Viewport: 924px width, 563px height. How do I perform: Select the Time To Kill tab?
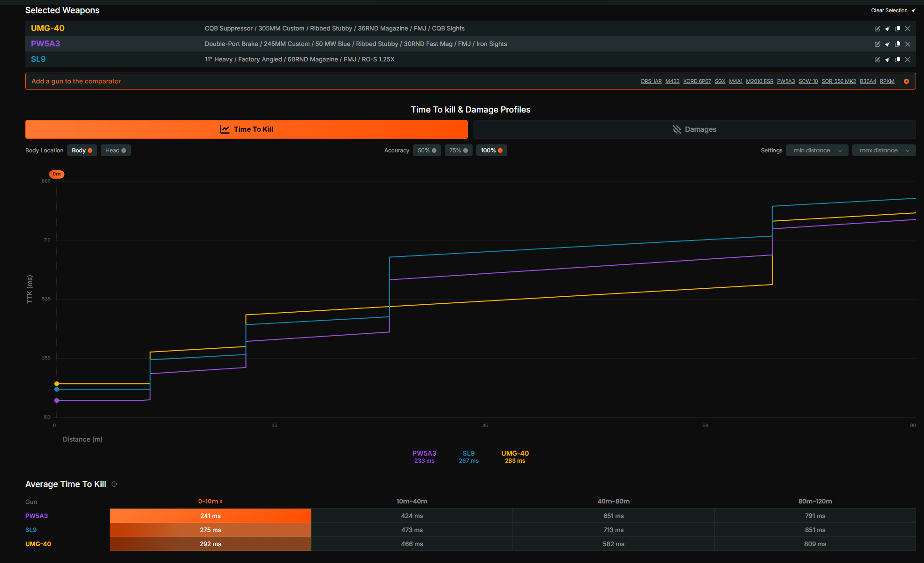(x=247, y=129)
